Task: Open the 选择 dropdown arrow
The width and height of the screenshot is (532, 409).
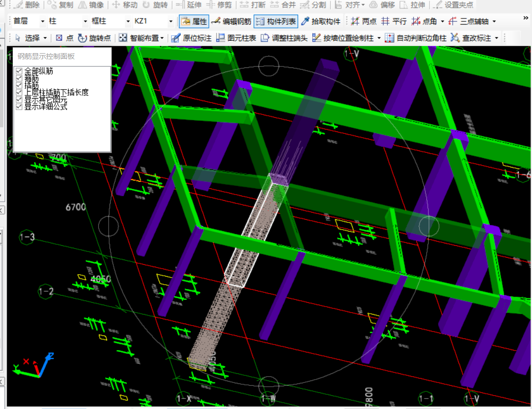Action: point(45,38)
